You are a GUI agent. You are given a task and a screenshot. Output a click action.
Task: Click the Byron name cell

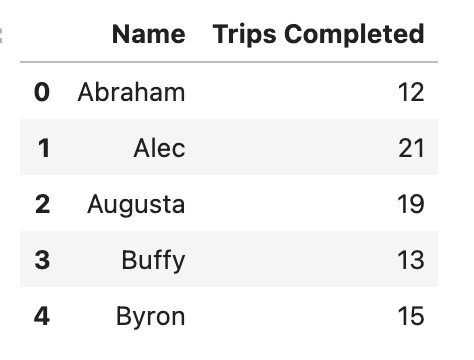(150, 317)
